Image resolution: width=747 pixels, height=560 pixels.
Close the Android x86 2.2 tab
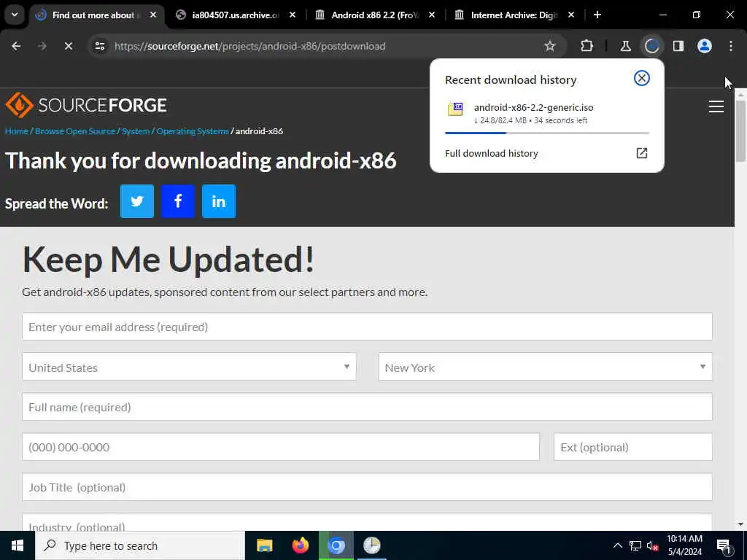pos(432,15)
